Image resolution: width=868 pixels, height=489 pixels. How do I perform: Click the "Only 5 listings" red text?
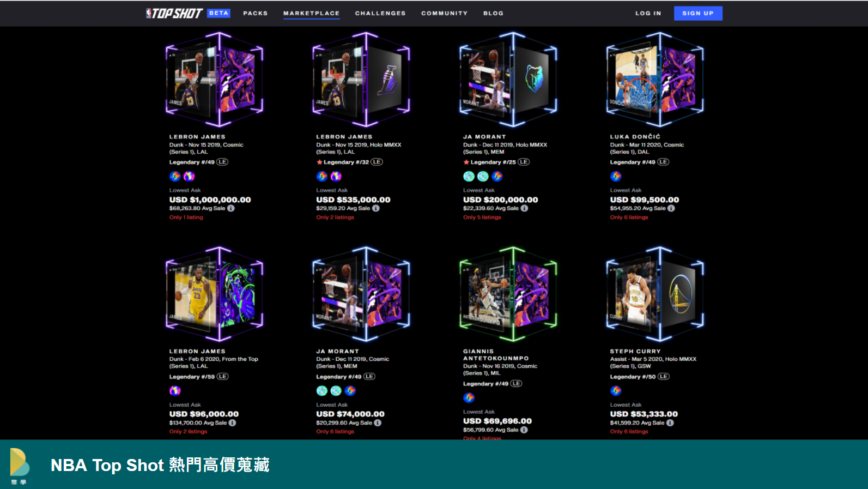point(482,217)
